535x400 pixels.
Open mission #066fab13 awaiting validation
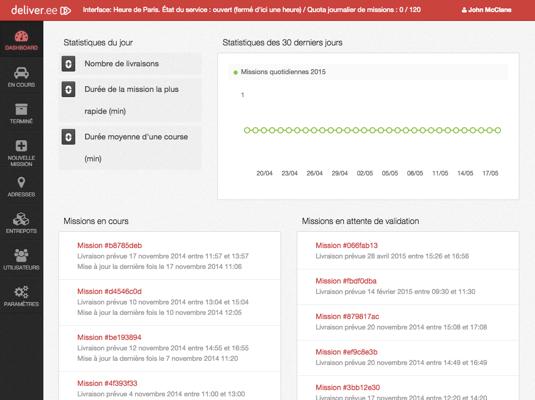[x=346, y=245]
